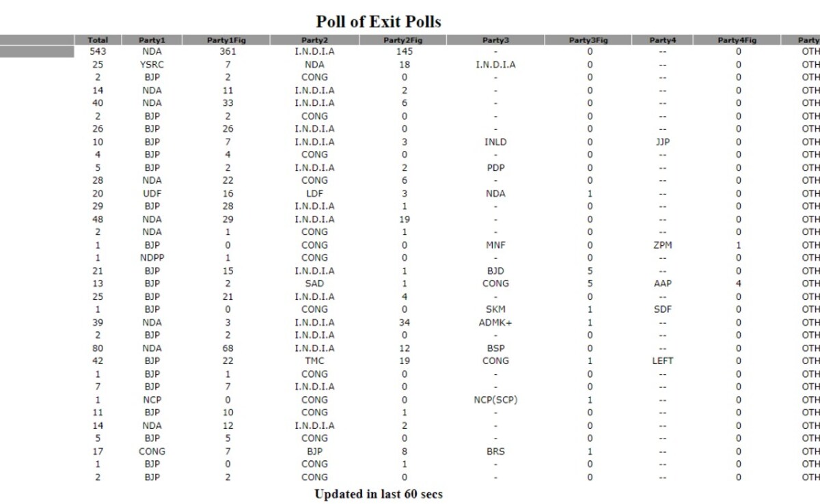The height and width of the screenshot is (504, 820).
Task: Click the UDF party cell
Action: point(152,193)
